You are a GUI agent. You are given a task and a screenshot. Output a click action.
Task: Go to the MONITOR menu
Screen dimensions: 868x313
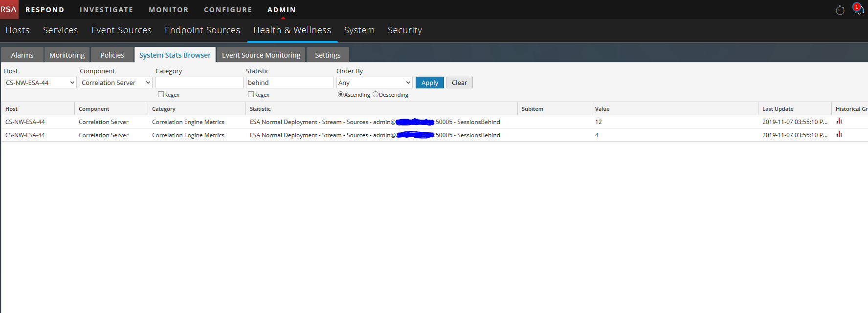tap(168, 10)
